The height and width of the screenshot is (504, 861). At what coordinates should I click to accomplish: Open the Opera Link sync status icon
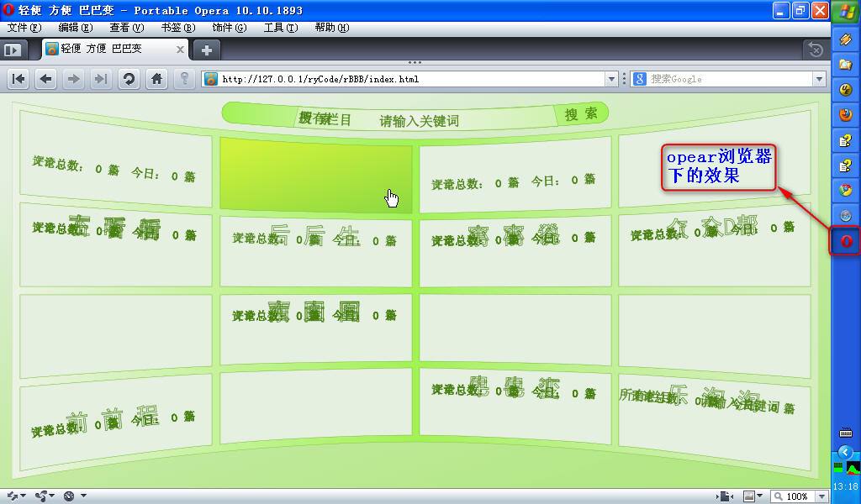pos(16,496)
